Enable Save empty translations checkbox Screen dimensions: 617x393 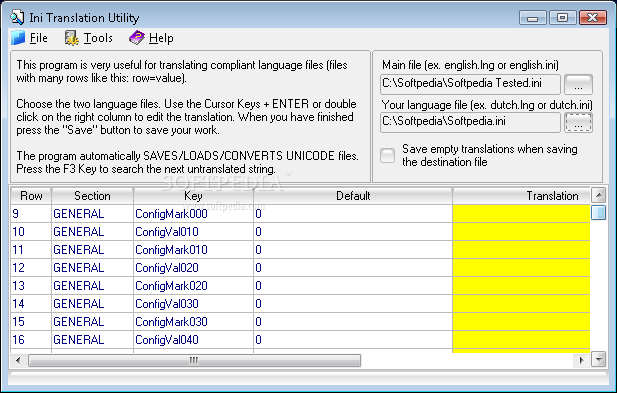click(x=388, y=155)
